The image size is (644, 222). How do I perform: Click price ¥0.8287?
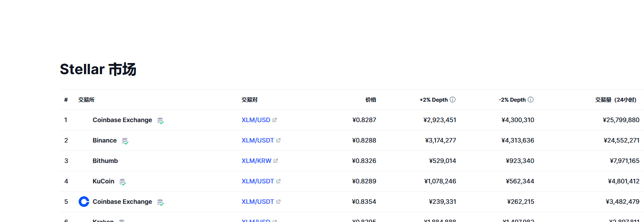364,120
